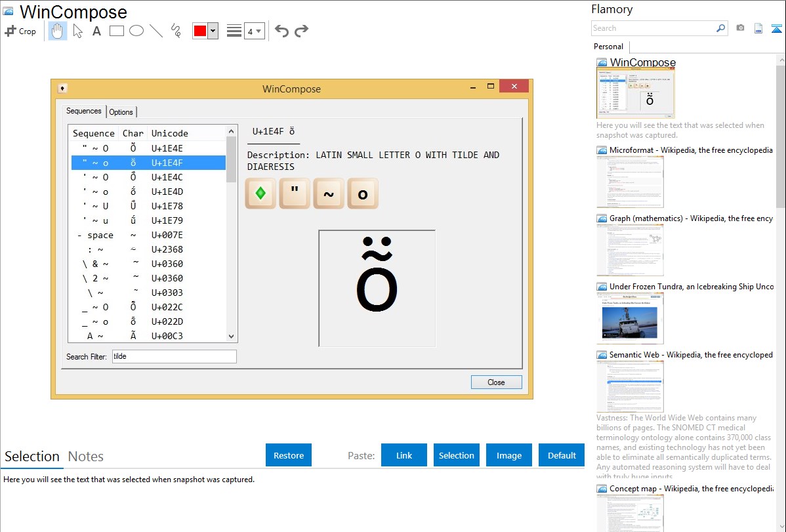
Task: Open the WinCompose snapshot thumbnail
Action: (x=635, y=93)
